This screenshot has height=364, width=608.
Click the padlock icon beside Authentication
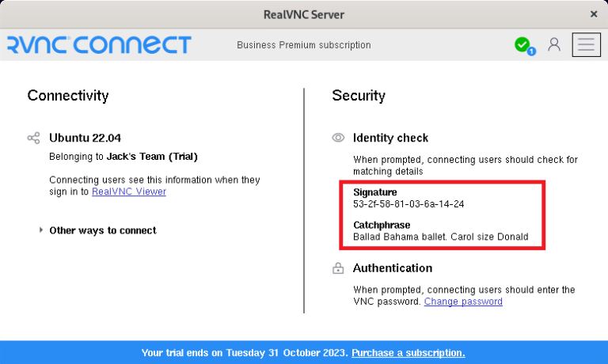338,269
